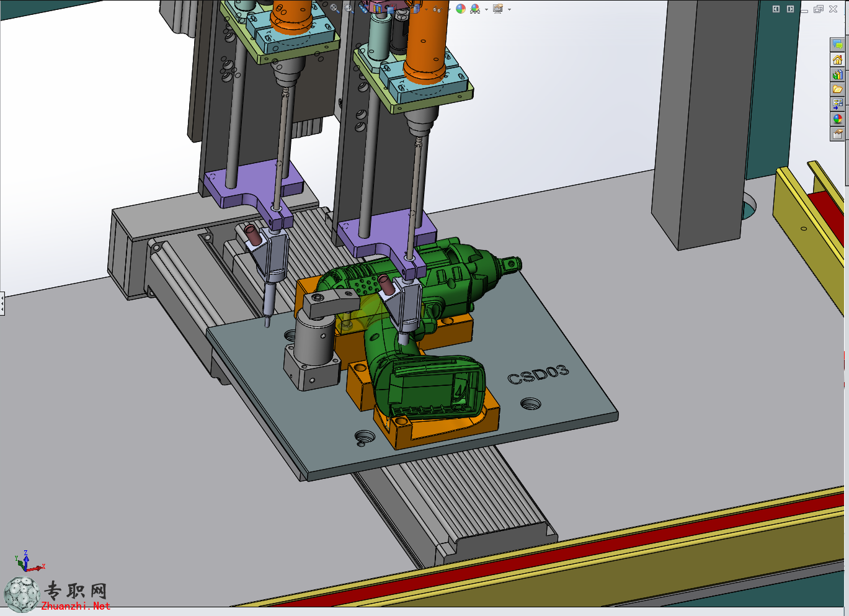Click the Display Style cube icon

(x=416, y=9)
